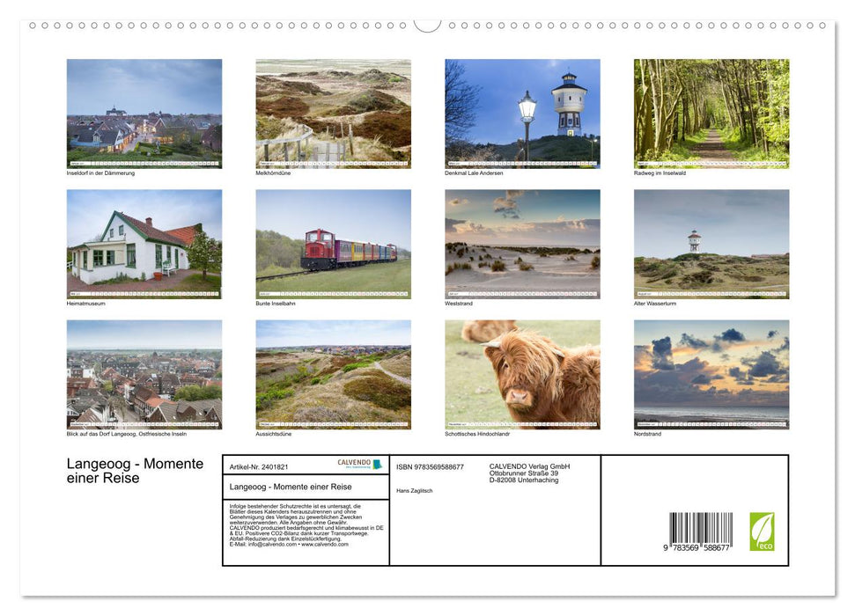Click 'CALVENDO Verlag GmbH' publisher name
855x616 pixels.
tap(529, 466)
